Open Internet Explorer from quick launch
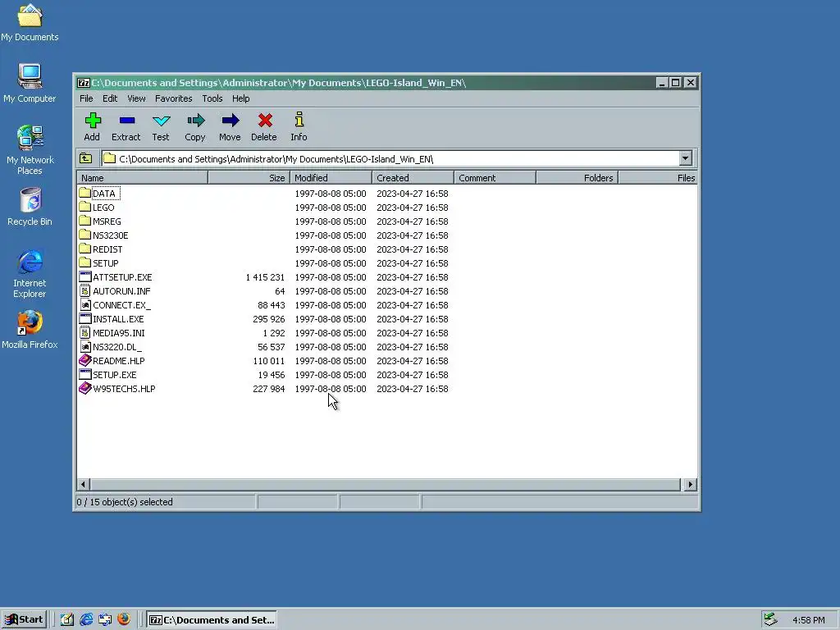Screen dimensions: 840x630 click(86, 619)
